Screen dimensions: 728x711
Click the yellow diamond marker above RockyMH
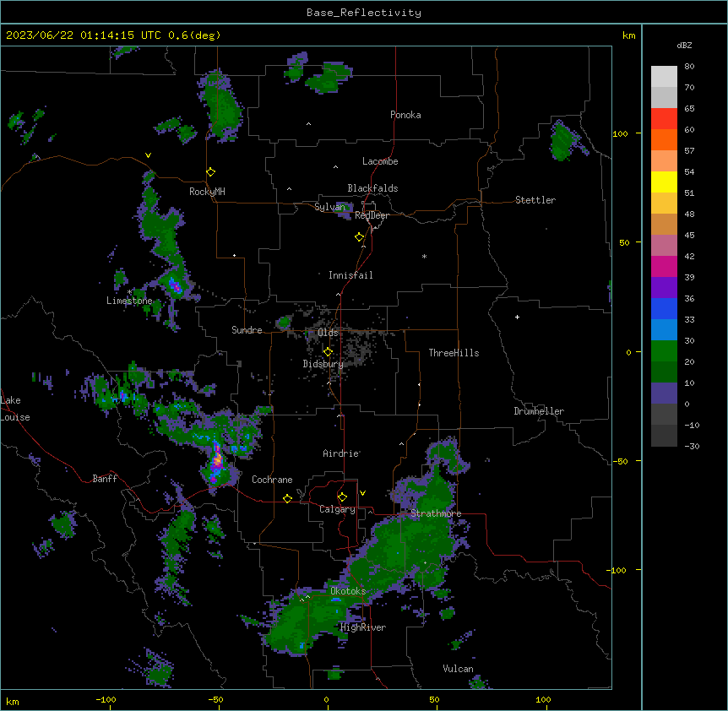pyautogui.click(x=211, y=172)
